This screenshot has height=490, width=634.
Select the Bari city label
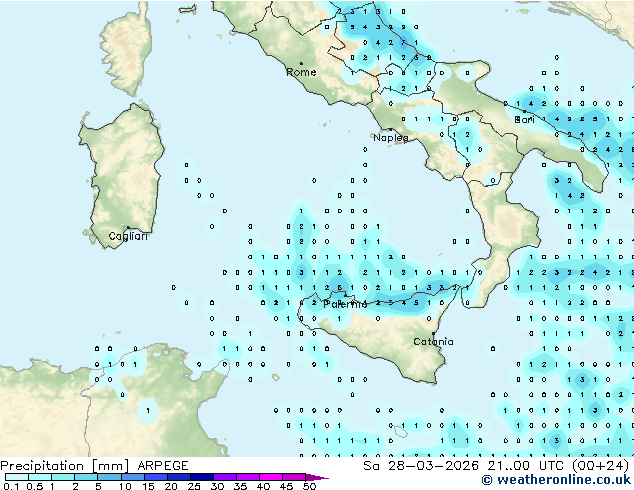click(524, 120)
